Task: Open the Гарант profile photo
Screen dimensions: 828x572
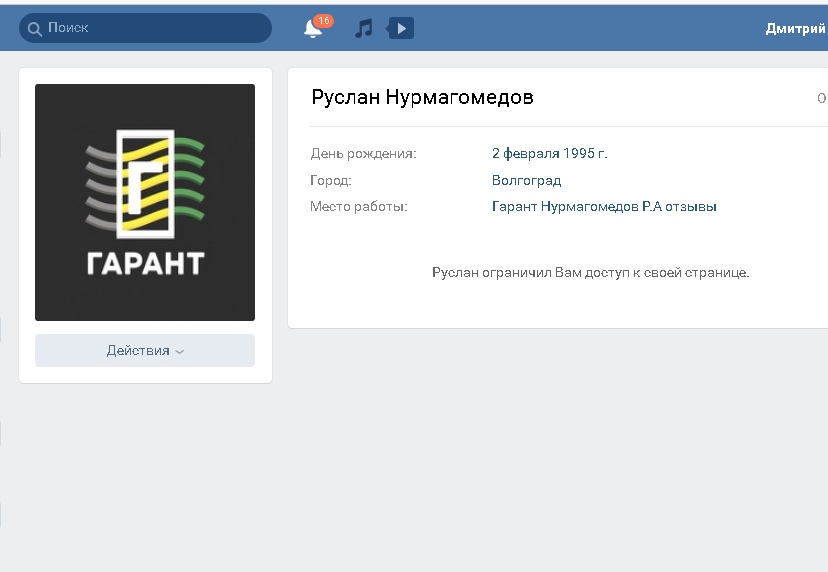Action: tap(145, 202)
